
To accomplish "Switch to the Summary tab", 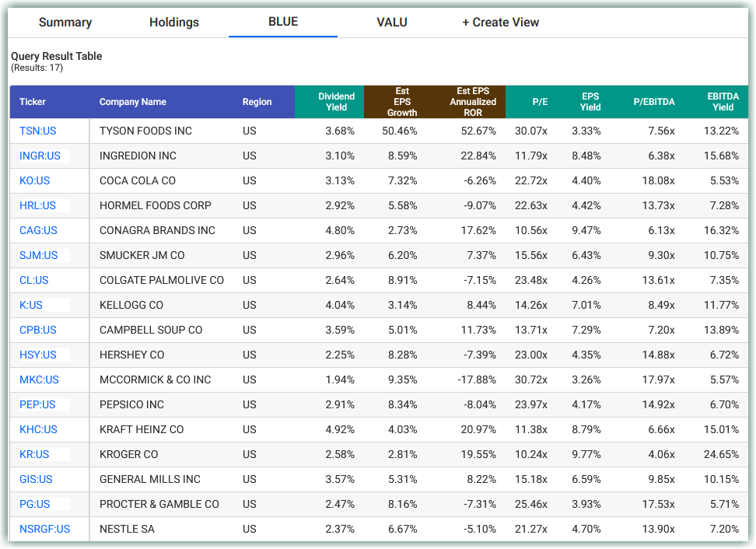I will tap(65, 22).
